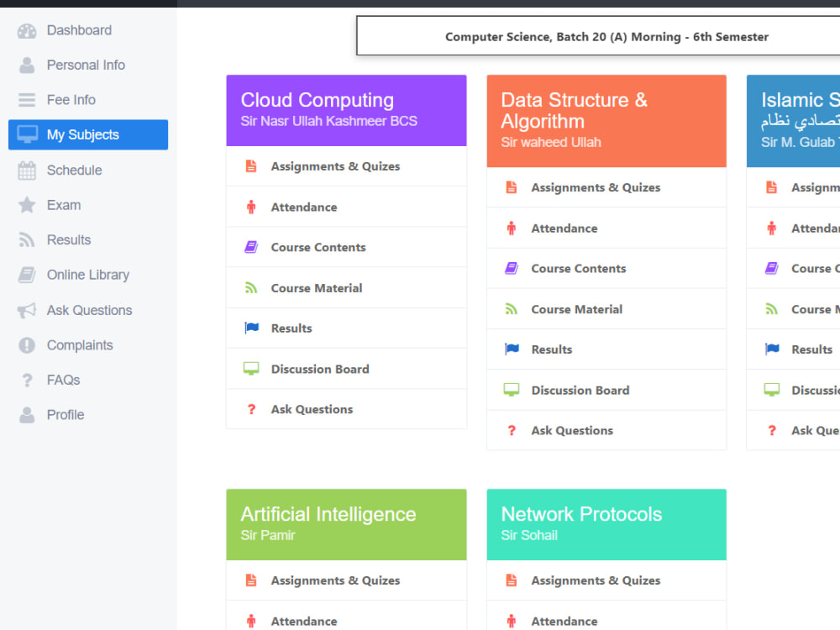Select My Subjects in sidebar

88,134
